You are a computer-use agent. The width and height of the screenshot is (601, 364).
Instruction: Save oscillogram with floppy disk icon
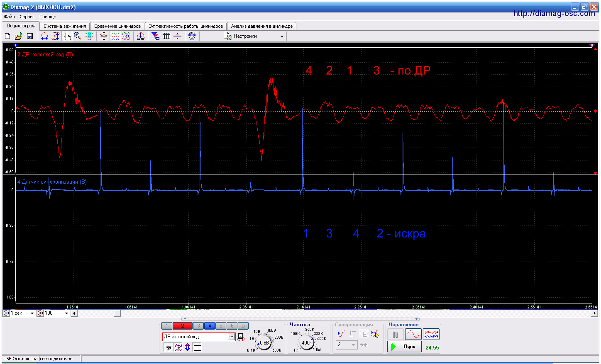[x=30, y=36]
